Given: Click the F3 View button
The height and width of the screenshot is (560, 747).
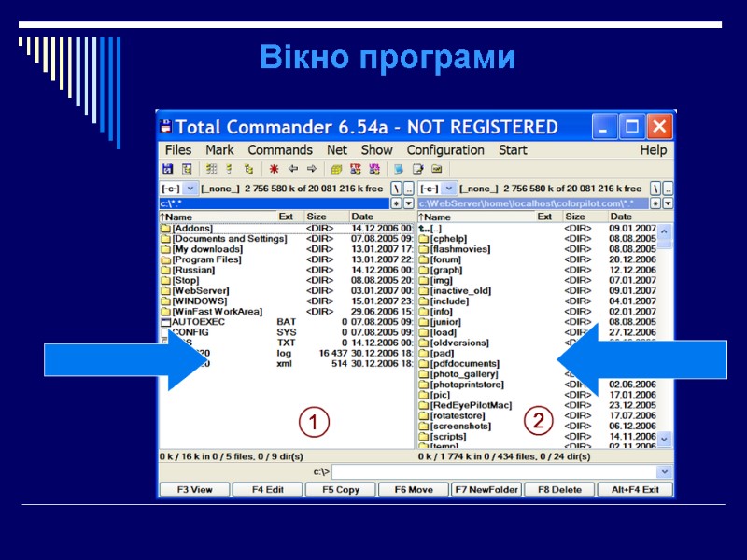Looking at the screenshot, I should (195, 489).
